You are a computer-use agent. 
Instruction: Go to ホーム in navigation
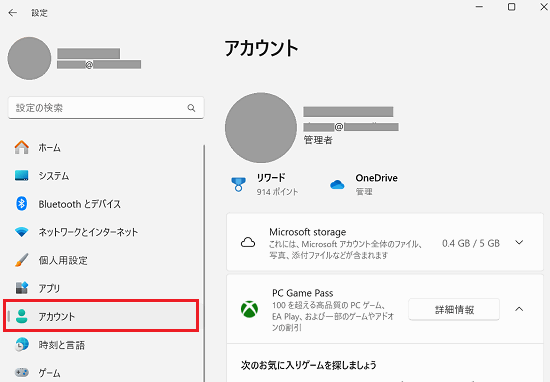pyautogui.click(x=49, y=148)
